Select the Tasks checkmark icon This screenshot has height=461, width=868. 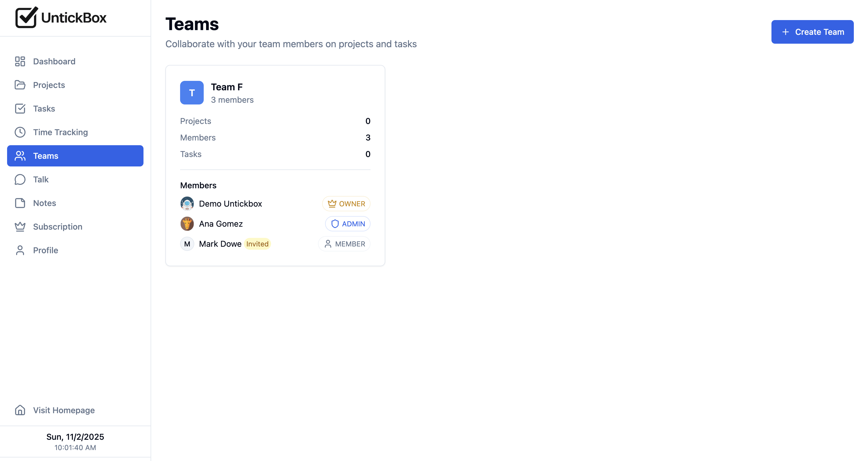click(20, 108)
